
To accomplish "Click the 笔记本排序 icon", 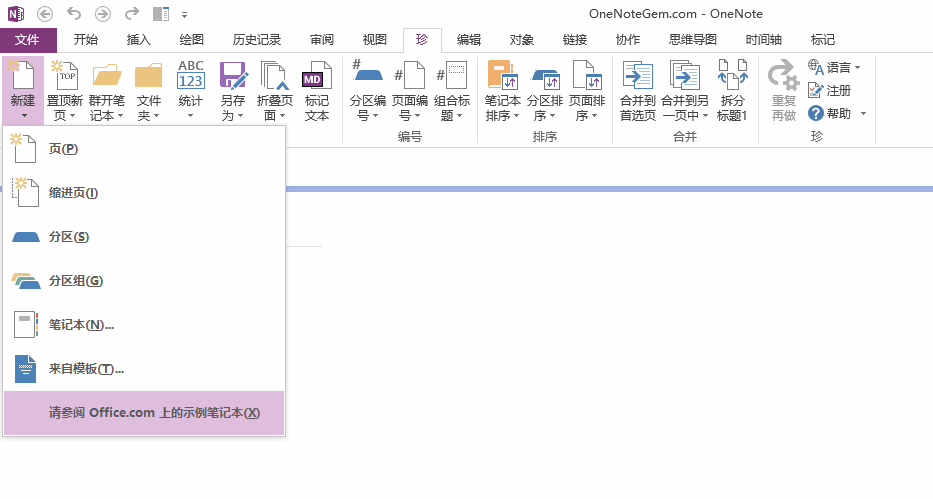I will [503, 75].
